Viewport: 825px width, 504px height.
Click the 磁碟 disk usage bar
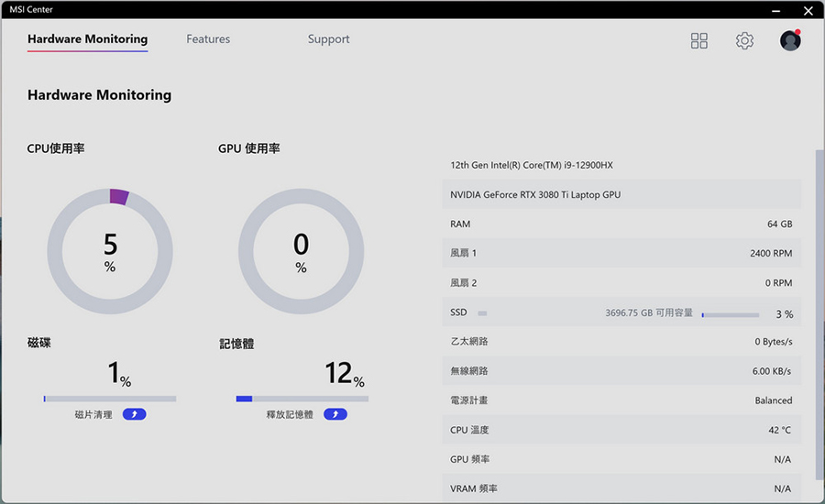pyautogui.click(x=110, y=399)
